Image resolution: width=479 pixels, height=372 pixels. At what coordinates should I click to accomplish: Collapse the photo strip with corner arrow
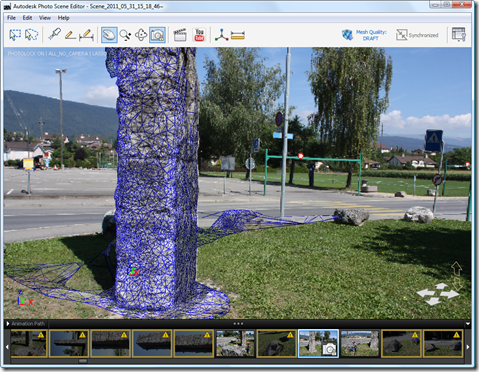[x=467, y=324]
